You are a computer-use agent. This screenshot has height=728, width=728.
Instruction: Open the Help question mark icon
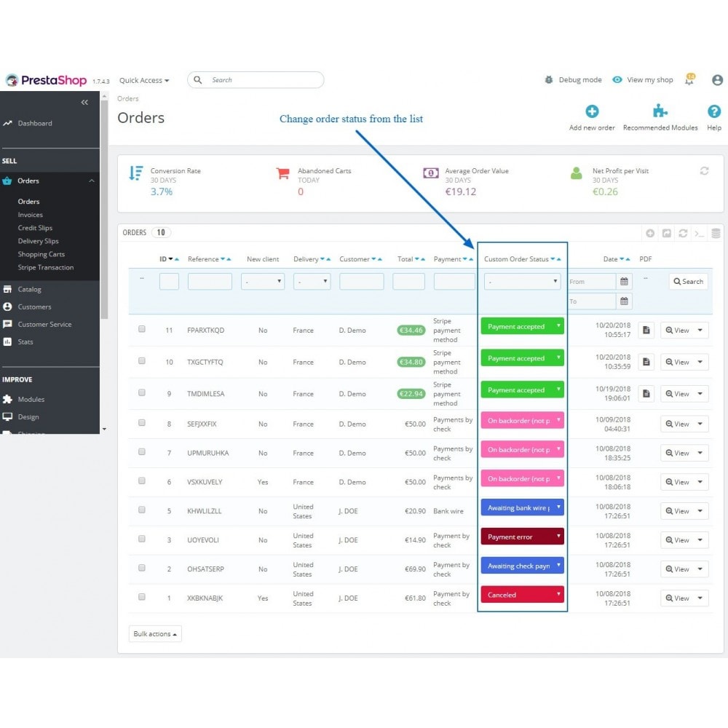713,111
